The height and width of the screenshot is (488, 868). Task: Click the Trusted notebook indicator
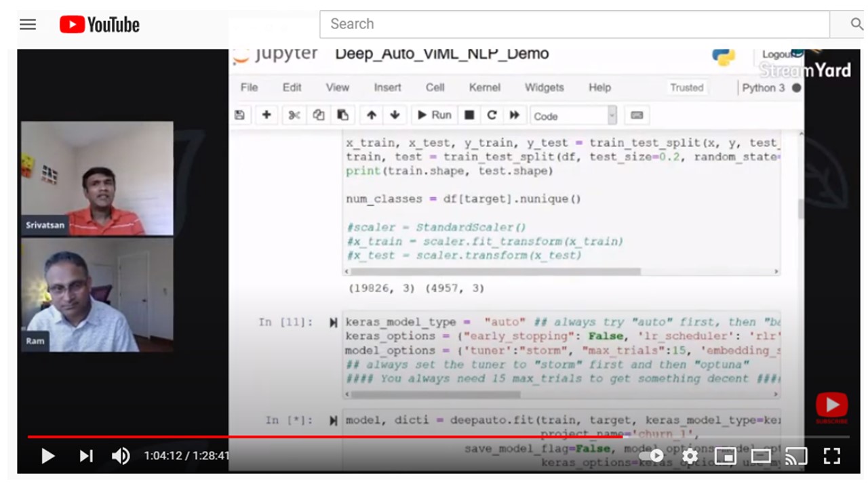point(686,87)
